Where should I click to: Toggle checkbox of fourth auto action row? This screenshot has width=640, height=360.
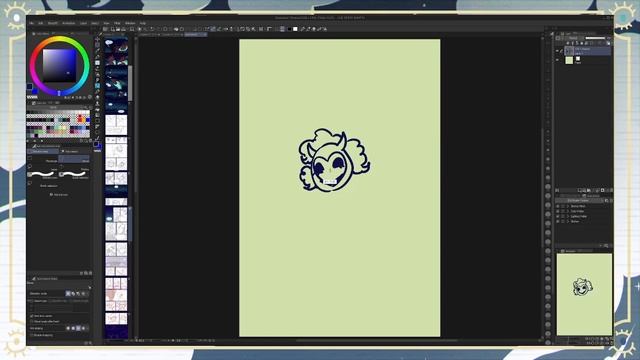pos(558,221)
